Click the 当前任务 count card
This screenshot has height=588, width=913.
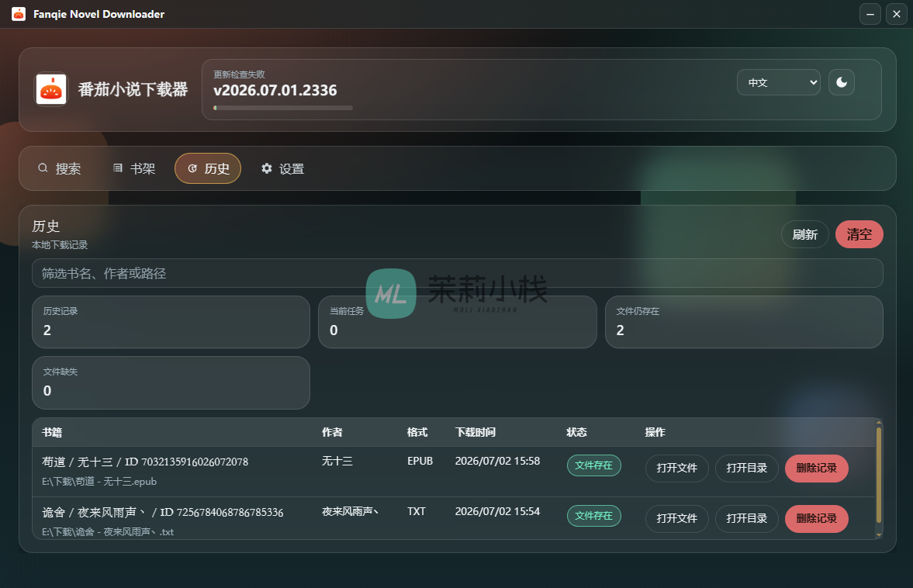tap(457, 322)
